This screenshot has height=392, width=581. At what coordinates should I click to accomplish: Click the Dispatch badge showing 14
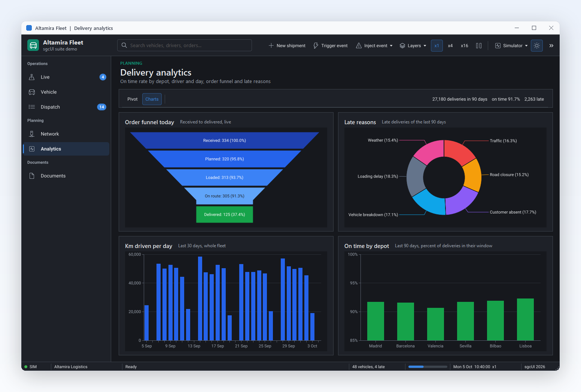(101, 107)
